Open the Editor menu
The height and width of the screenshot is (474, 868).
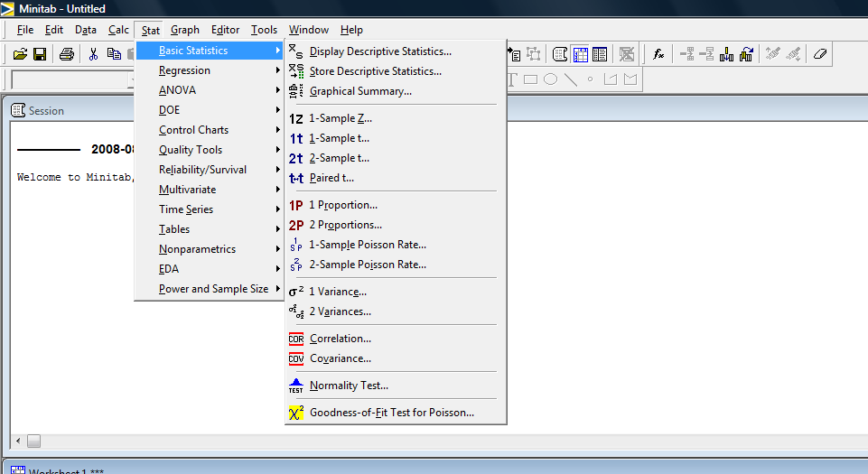click(x=225, y=30)
